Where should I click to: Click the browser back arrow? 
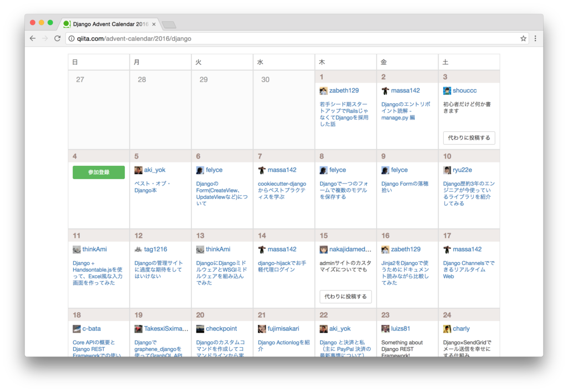click(x=33, y=38)
